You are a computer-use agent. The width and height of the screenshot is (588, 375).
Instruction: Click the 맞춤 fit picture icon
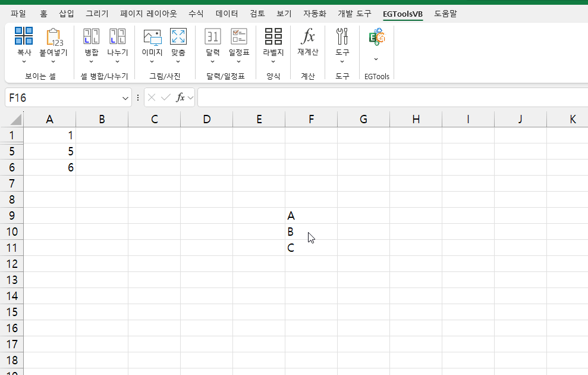click(x=178, y=37)
